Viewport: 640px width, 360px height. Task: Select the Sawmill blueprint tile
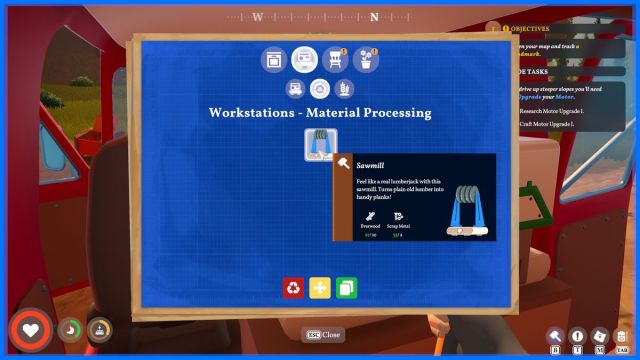pos(320,144)
